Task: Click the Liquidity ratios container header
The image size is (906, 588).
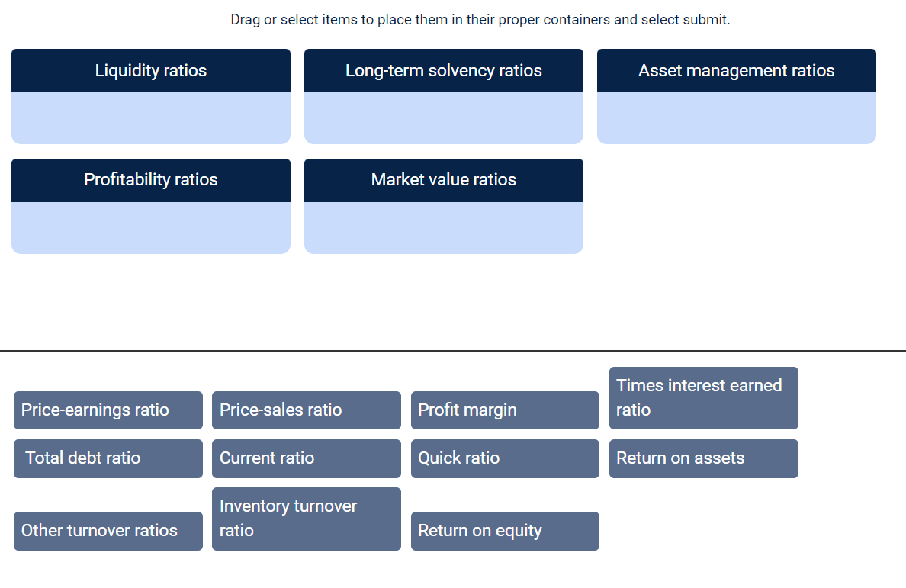Action: tap(150, 70)
